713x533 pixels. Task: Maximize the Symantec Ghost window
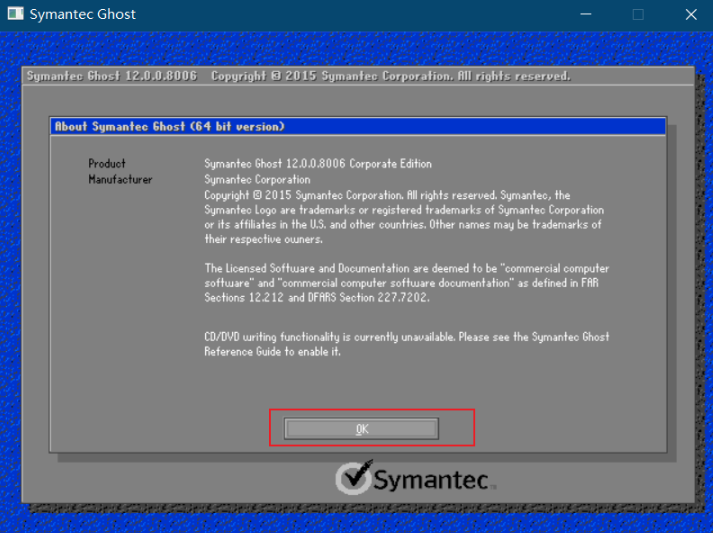(638, 15)
